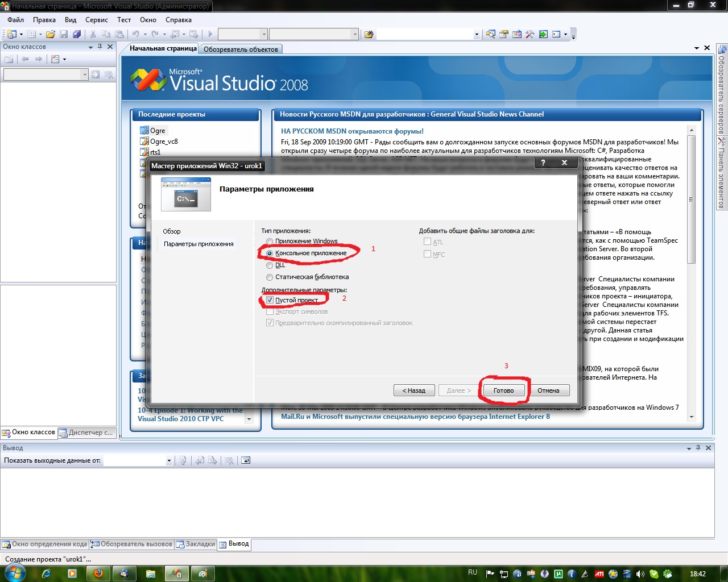Click the Start Debugging play icon
Viewport: 728px width, 582px height.
pyautogui.click(x=210, y=34)
